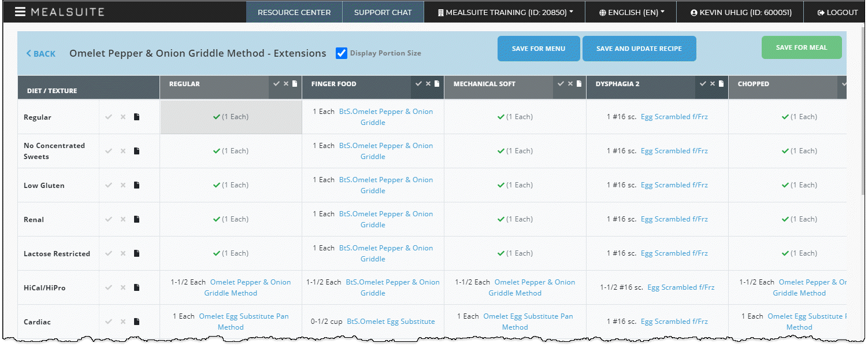
Task: Click the copy icon in the Cardiac row
Action: pos(136,322)
